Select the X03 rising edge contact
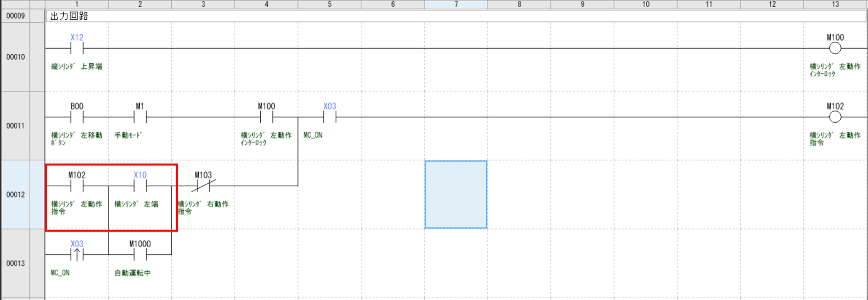 (x=77, y=254)
